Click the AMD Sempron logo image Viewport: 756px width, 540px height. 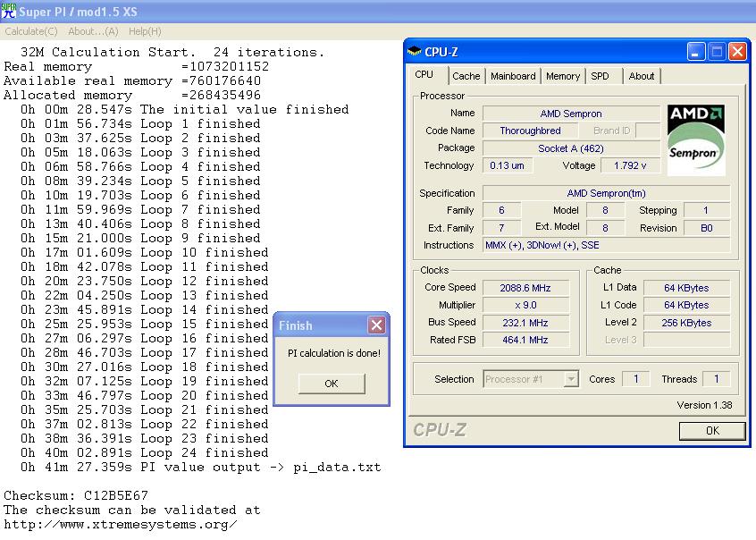tap(696, 139)
